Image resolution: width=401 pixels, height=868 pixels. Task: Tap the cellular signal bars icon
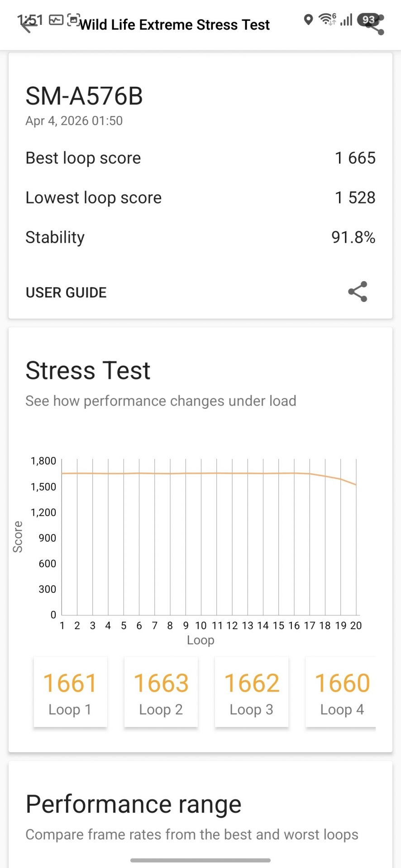point(346,20)
